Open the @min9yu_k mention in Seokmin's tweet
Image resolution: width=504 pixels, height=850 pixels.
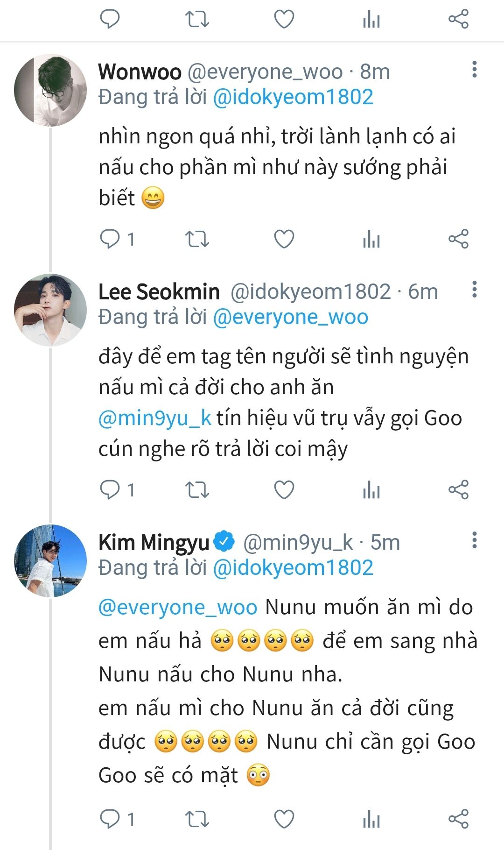[x=155, y=418]
